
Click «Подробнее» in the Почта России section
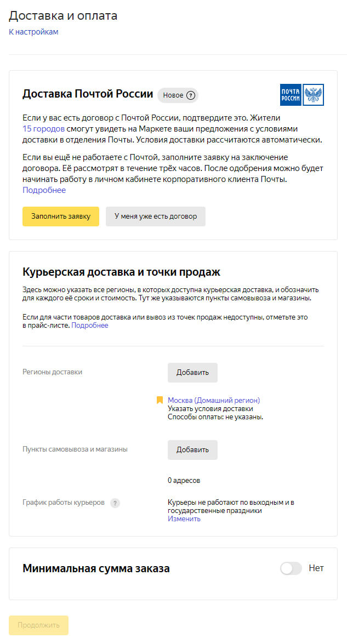pos(39,189)
